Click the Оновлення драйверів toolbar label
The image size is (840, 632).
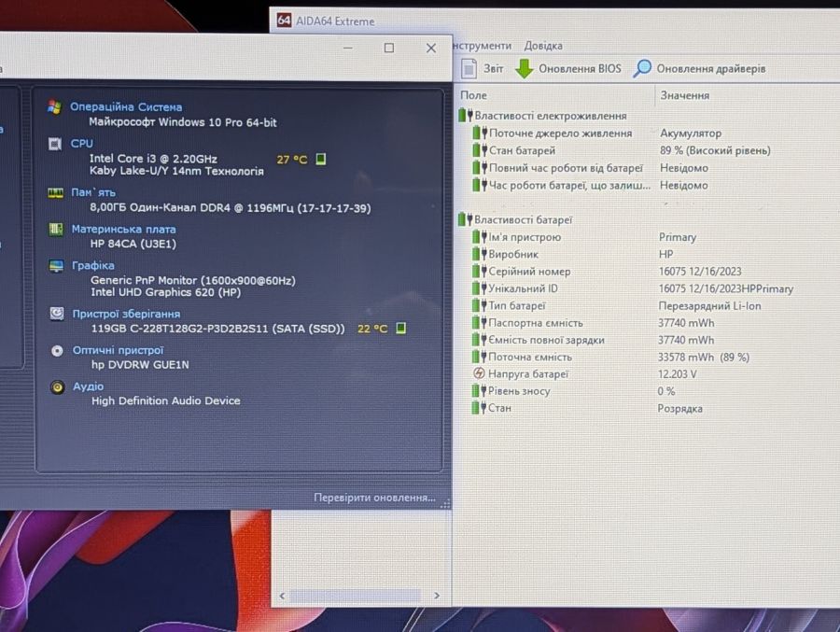pos(711,68)
